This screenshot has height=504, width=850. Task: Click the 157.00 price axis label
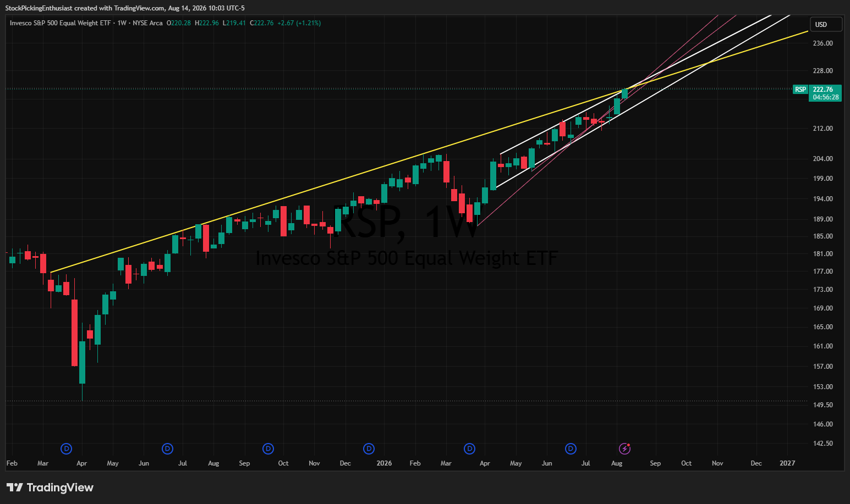[x=822, y=367]
